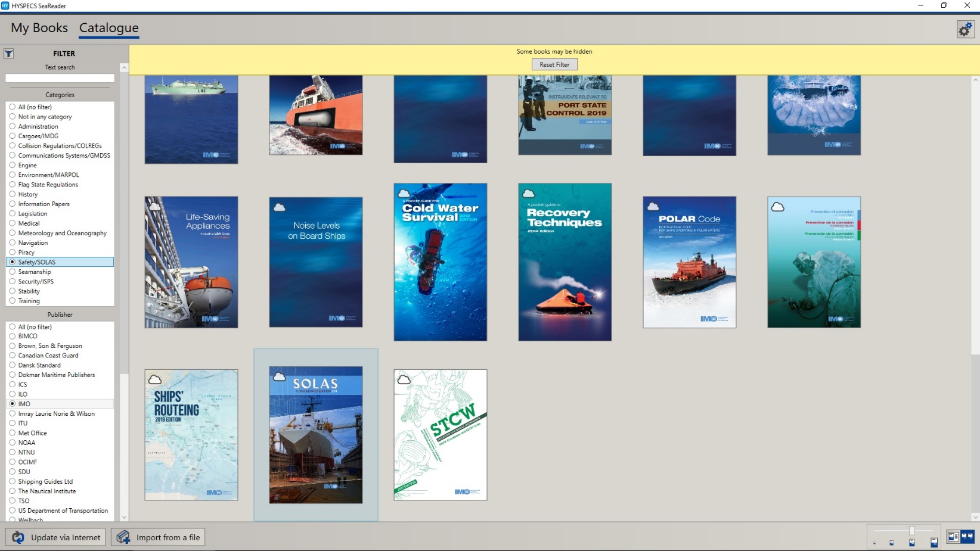Image resolution: width=980 pixels, height=551 pixels.
Task: Click cloud icon on corrosion prevention cover
Action: click(x=777, y=207)
